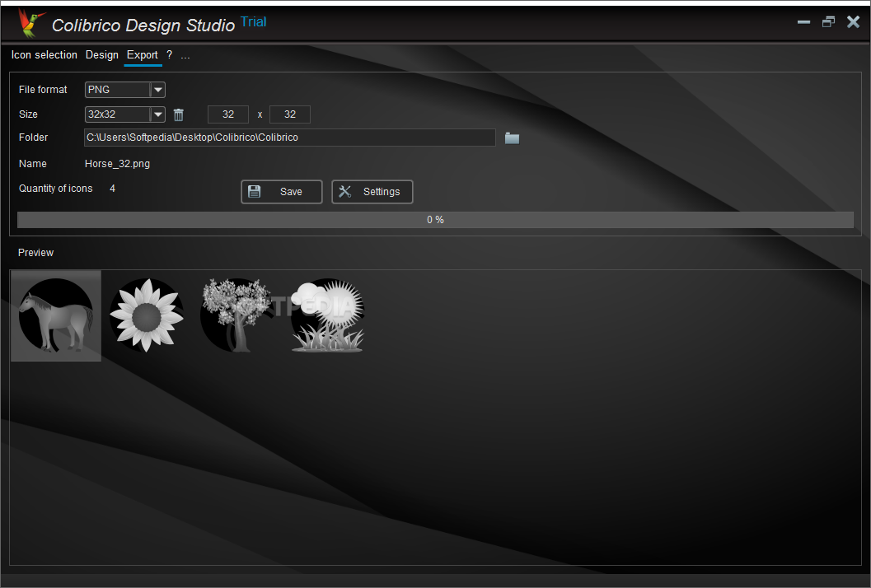Expand the File format dropdown arrow

click(157, 90)
